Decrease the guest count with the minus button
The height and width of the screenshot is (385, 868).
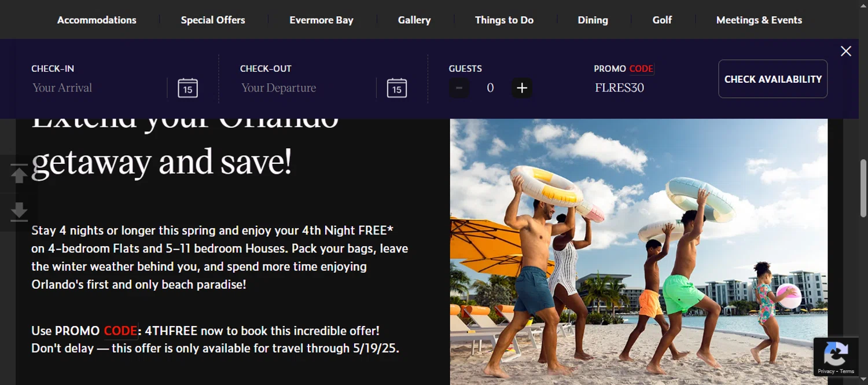(459, 88)
